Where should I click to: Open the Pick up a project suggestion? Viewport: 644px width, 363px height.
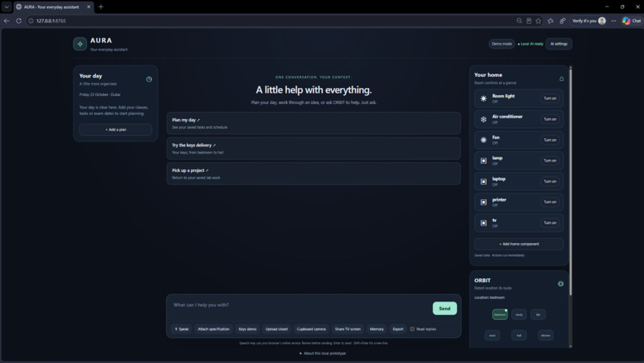click(x=313, y=174)
